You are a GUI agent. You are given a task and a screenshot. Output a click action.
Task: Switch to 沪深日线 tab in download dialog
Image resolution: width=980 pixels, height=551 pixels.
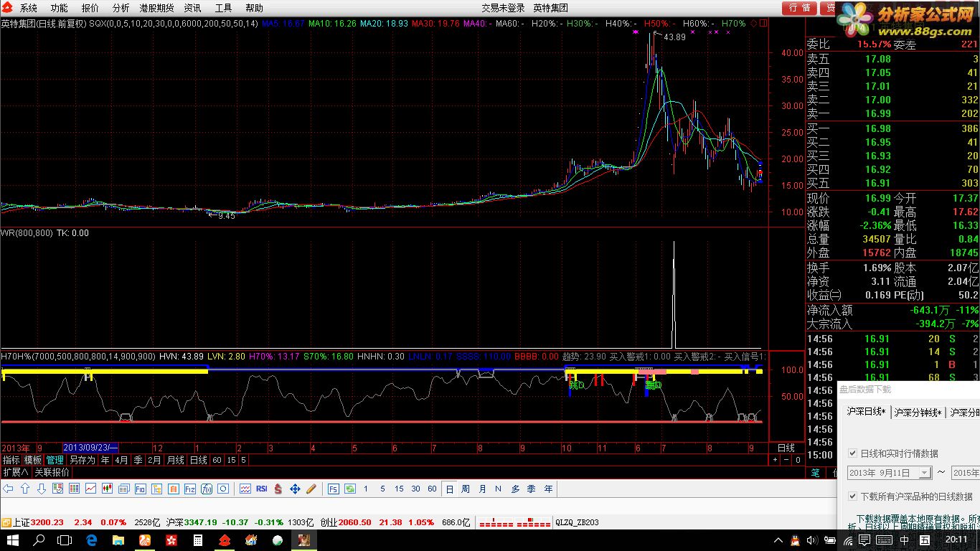(866, 412)
